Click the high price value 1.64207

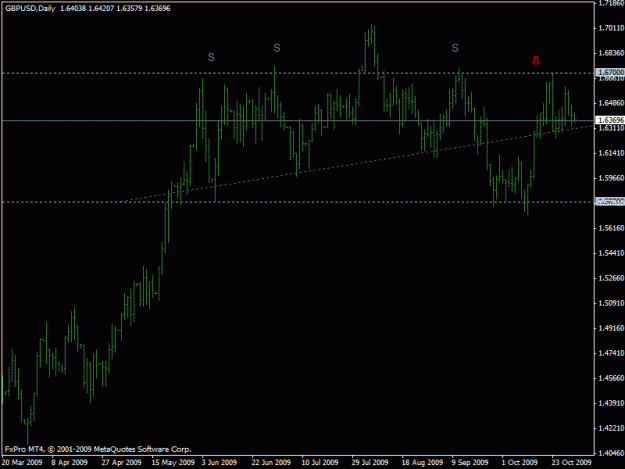click(x=101, y=8)
